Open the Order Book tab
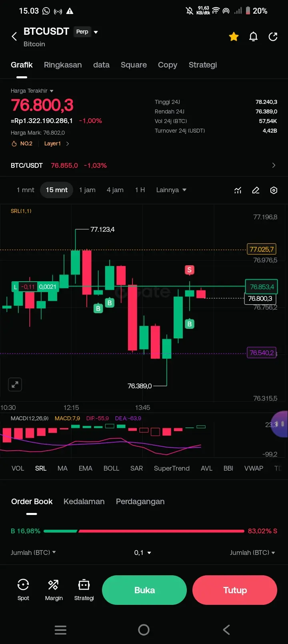Screen dimensions: 288x644 tap(32, 501)
